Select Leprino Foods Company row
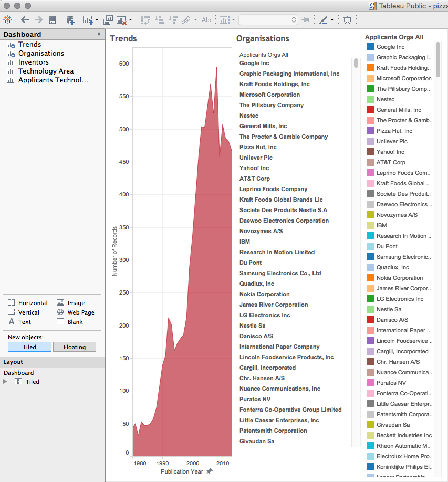This screenshot has height=482, width=448. [x=273, y=189]
